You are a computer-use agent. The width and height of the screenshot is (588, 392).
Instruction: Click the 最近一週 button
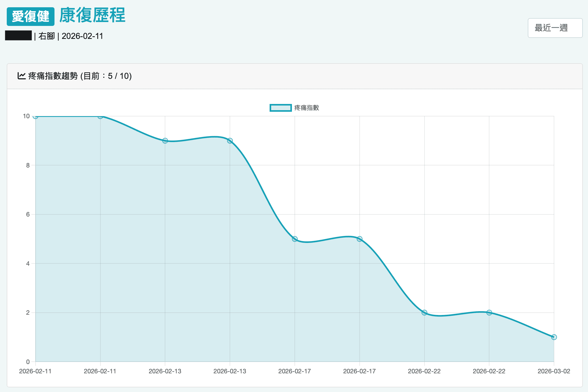coord(555,28)
